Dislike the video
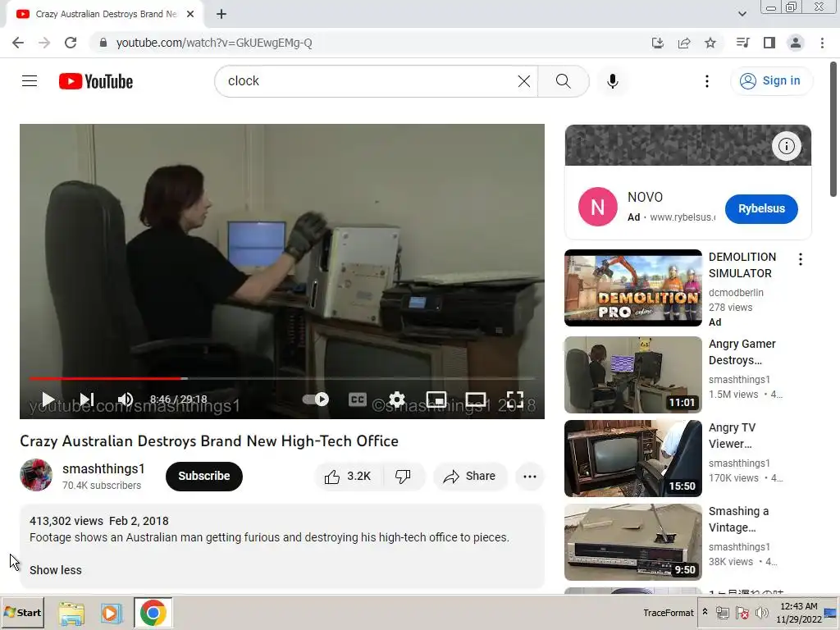The image size is (840, 630). click(x=403, y=477)
